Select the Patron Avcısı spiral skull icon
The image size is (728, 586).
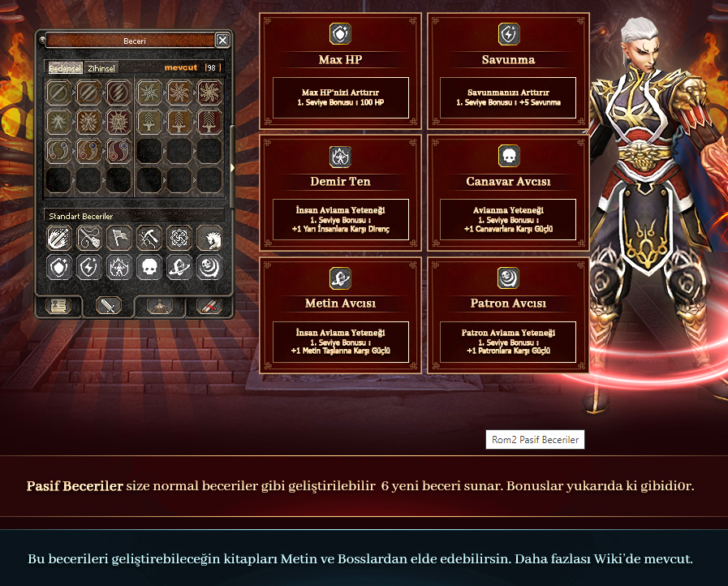click(508, 278)
